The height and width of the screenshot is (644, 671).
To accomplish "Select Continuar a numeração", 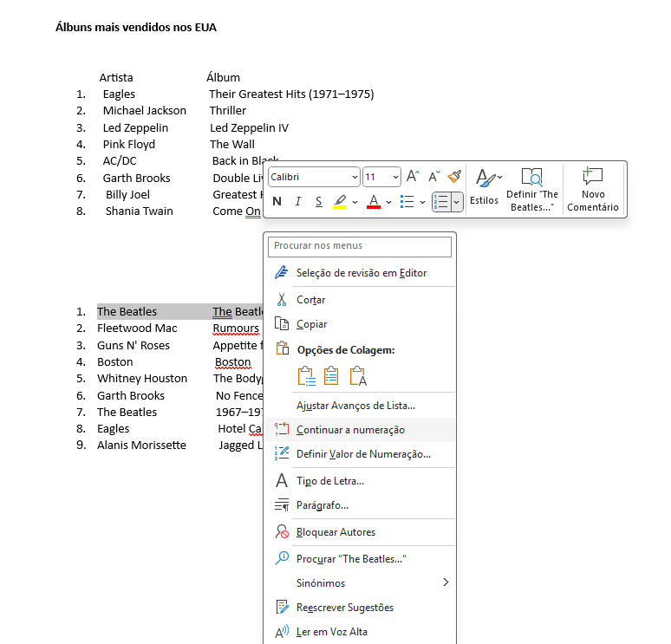I will pos(350,430).
